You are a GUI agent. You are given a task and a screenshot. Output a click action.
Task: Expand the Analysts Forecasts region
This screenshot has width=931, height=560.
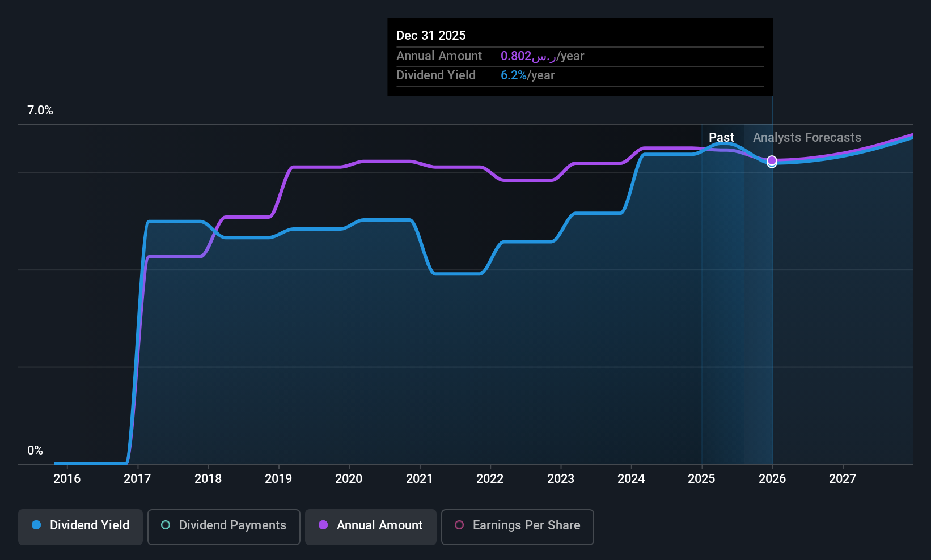[x=807, y=137]
